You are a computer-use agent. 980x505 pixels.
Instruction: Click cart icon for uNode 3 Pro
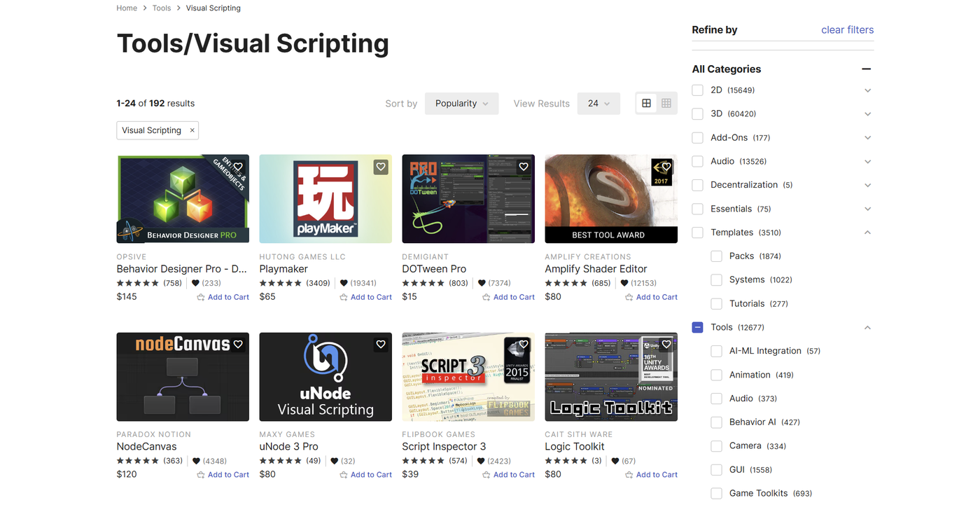344,475
